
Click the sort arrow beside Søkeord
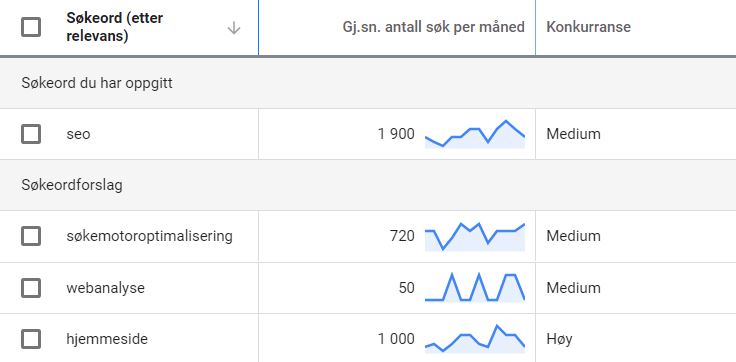tap(234, 29)
